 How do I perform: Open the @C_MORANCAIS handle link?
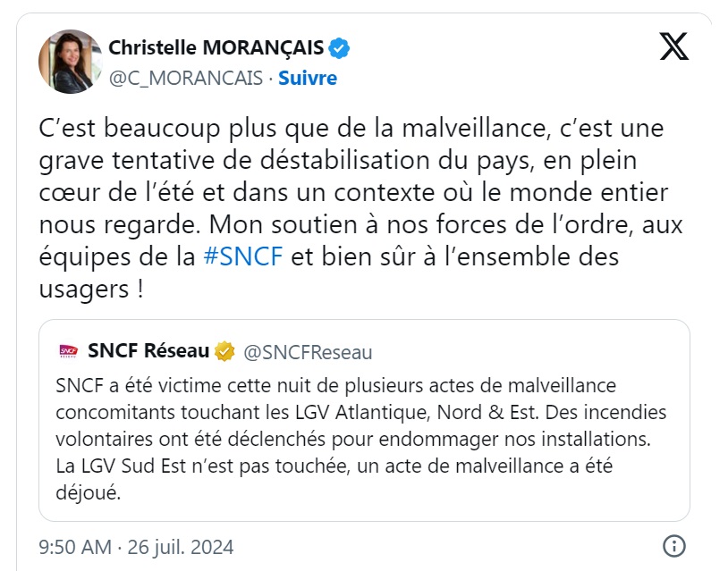[x=185, y=78]
